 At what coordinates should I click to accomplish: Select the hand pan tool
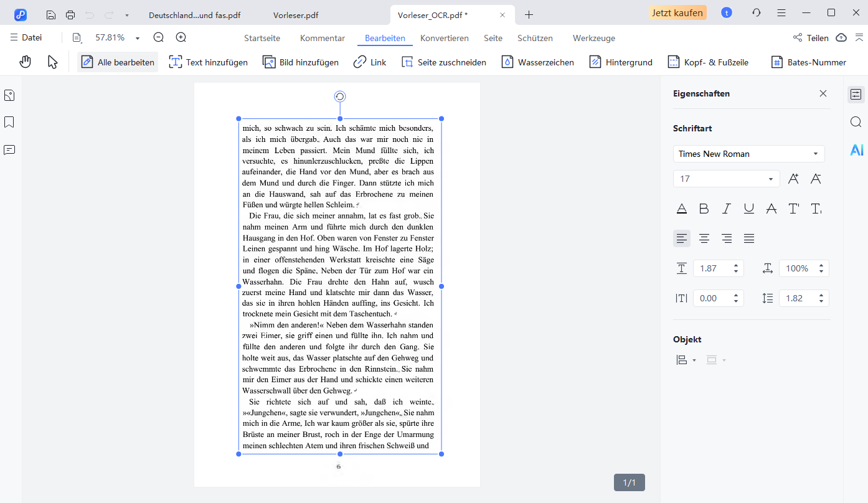click(x=26, y=62)
